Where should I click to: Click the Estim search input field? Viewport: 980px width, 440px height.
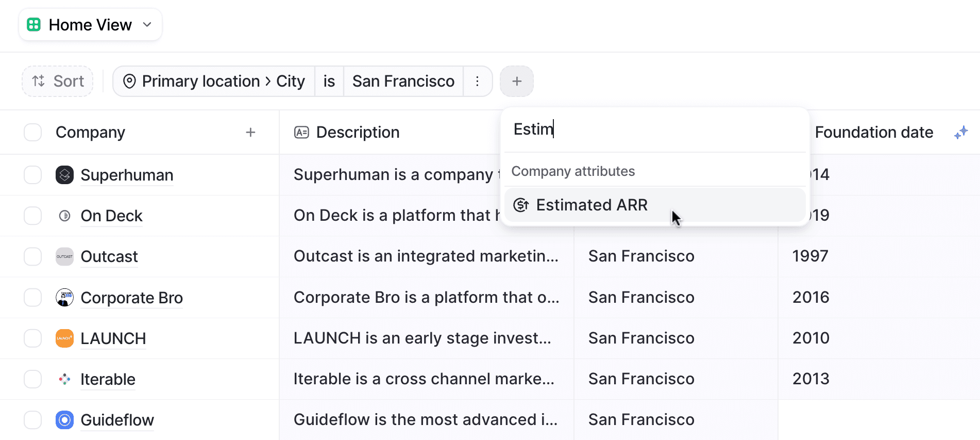[654, 129]
